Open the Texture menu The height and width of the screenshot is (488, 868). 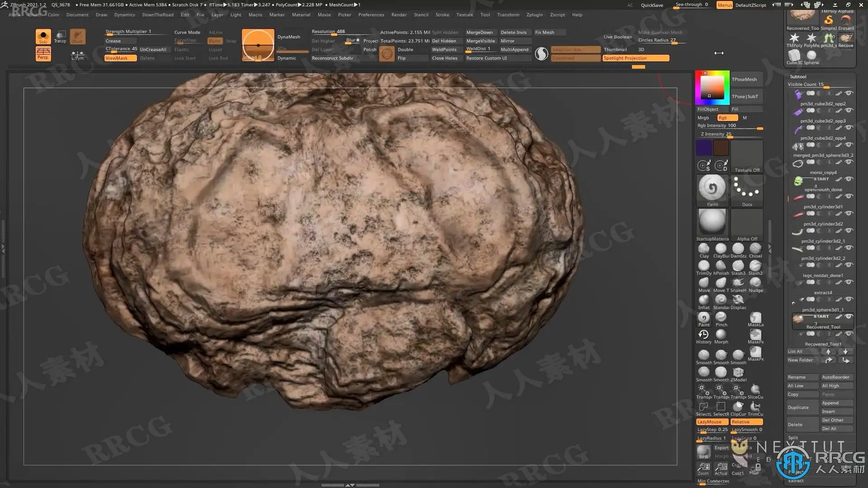pyautogui.click(x=465, y=14)
